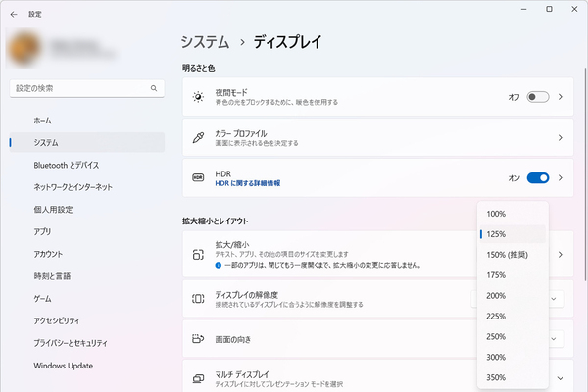The width and height of the screenshot is (588, 392).
Task: Turn on the Night mode toggle
Action: (537, 97)
